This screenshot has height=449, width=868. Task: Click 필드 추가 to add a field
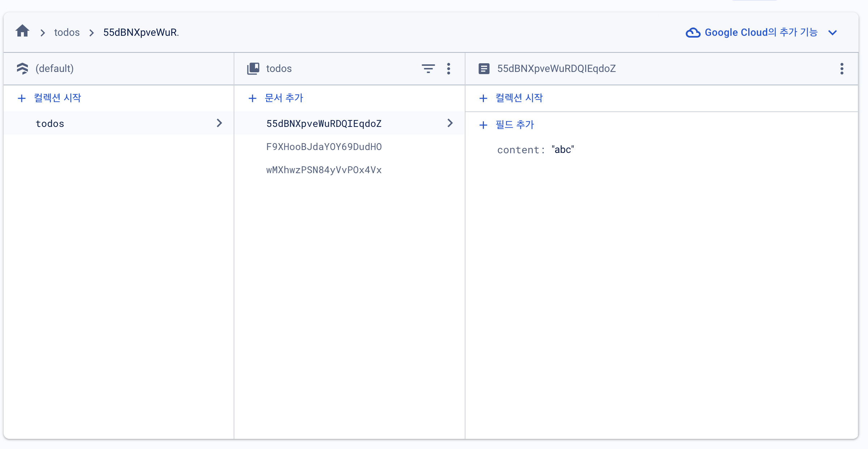click(x=514, y=125)
